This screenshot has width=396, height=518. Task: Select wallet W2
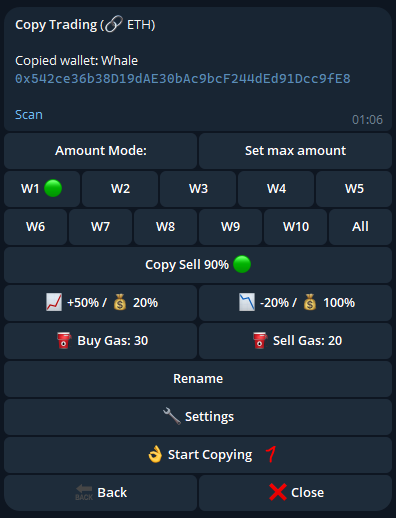click(120, 189)
